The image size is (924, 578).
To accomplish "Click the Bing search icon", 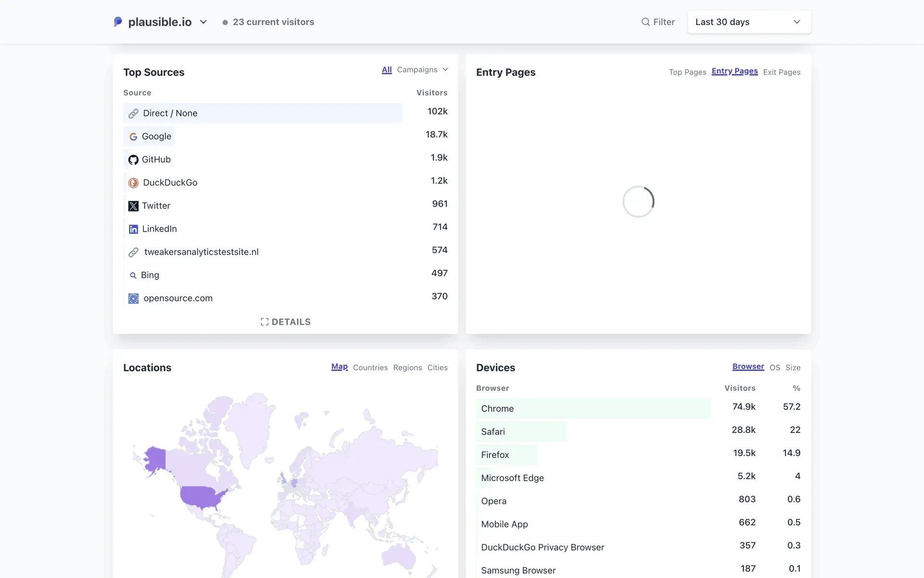I will point(133,276).
